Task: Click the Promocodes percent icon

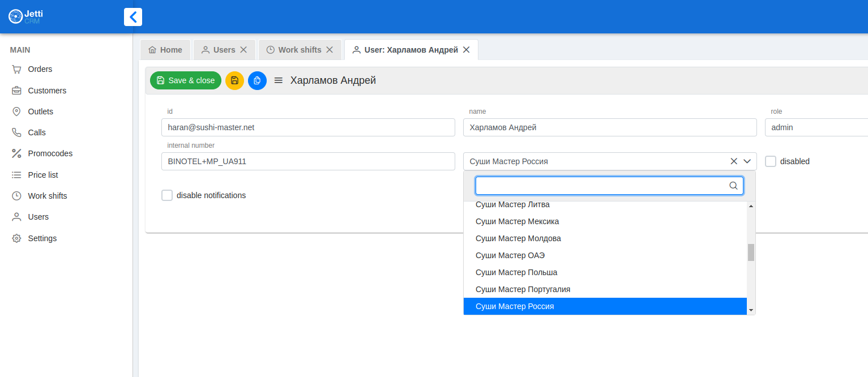Action: click(17, 153)
